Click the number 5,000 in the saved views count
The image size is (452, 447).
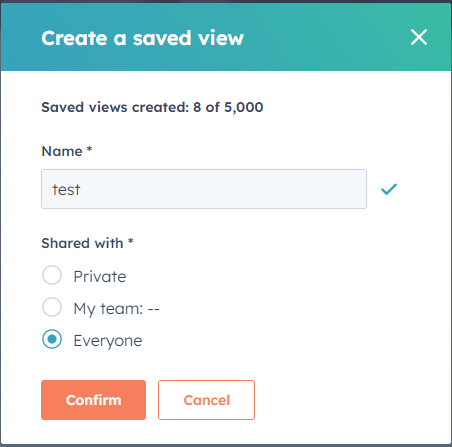point(244,107)
